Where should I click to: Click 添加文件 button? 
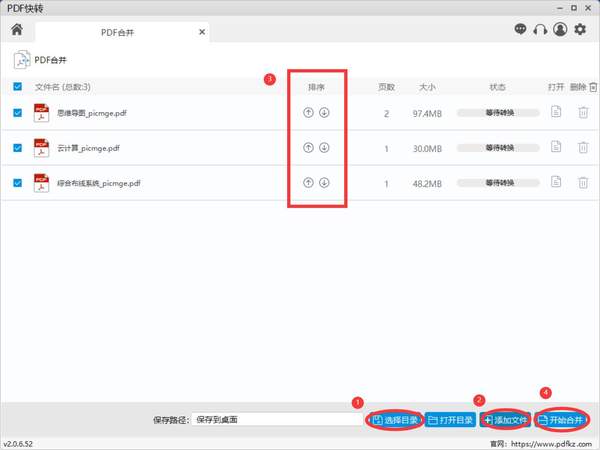coord(505,420)
